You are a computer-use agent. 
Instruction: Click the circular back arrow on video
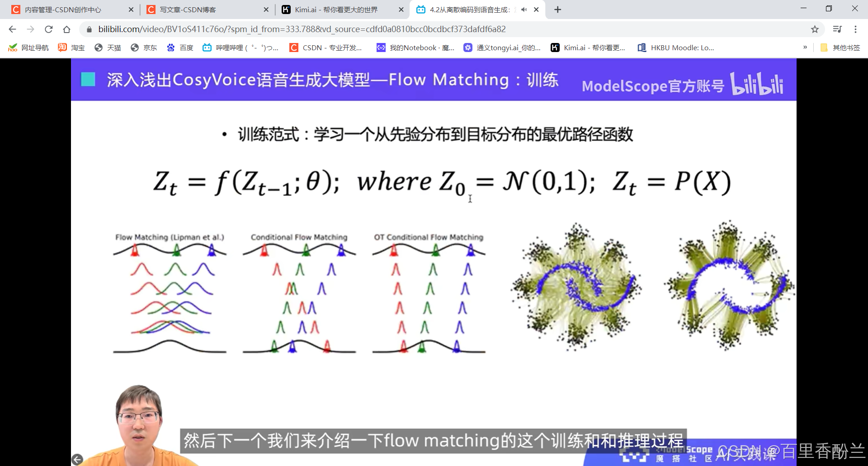[77, 460]
